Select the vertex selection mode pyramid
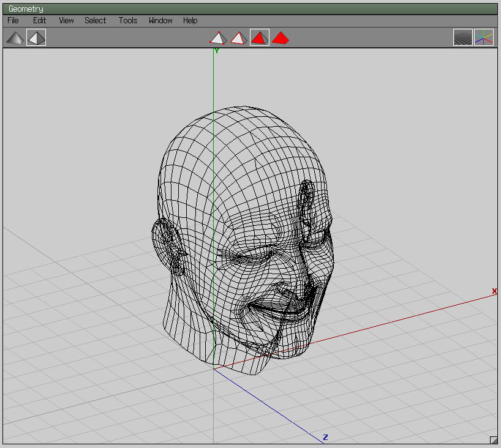The height and width of the screenshot is (448, 501). point(218,37)
